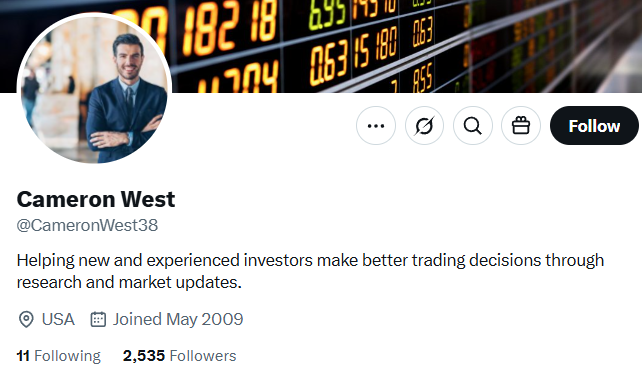Click the 11 following count number

[x=23, y=356]
